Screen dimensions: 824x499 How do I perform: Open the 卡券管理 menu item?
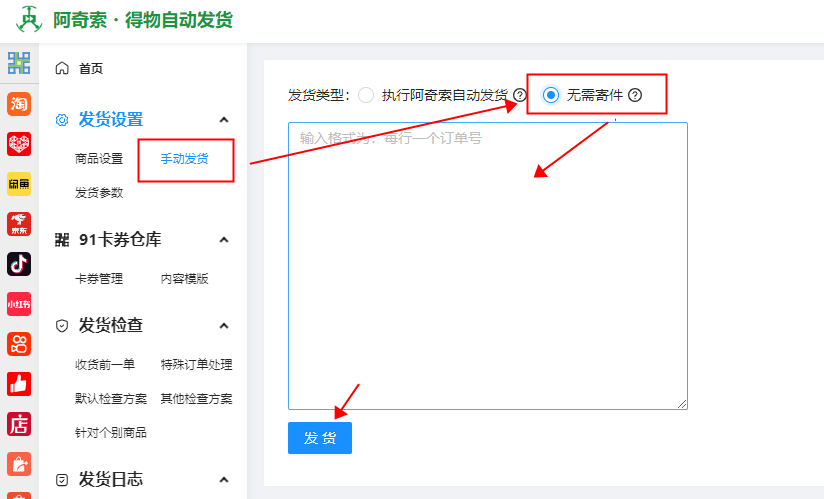tap(99, 278)
